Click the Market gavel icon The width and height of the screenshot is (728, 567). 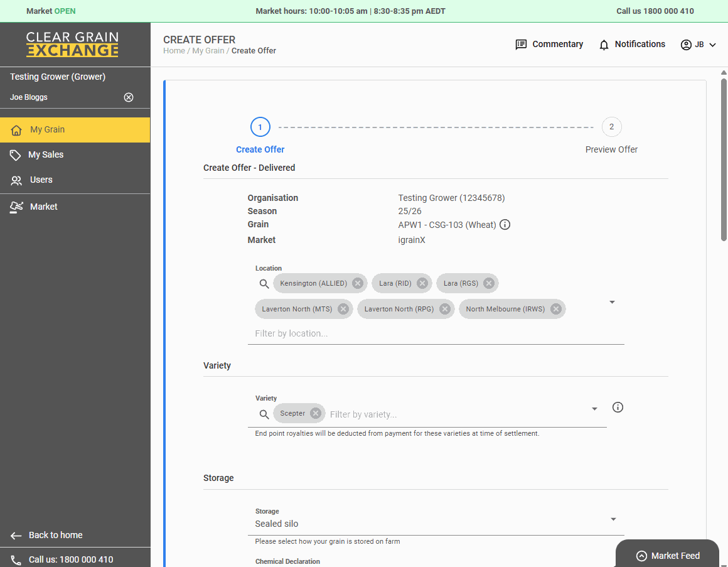coord(16,207)
